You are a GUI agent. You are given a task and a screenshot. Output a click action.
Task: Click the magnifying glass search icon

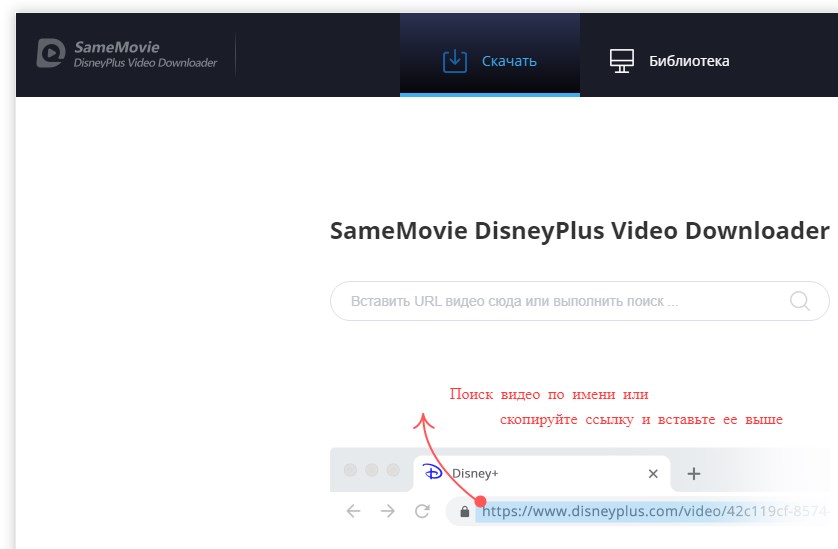(x=800, y=301)
